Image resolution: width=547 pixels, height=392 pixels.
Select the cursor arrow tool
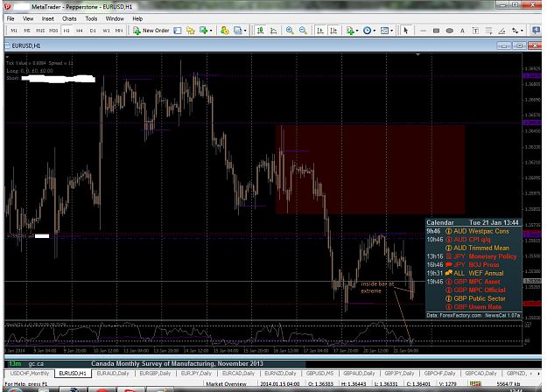coord(405,31)
